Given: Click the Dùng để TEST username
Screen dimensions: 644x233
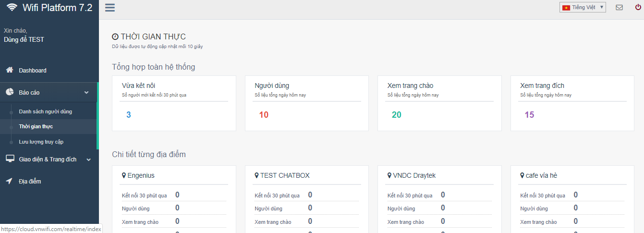Looking at the screenshot, I should 24,39.
